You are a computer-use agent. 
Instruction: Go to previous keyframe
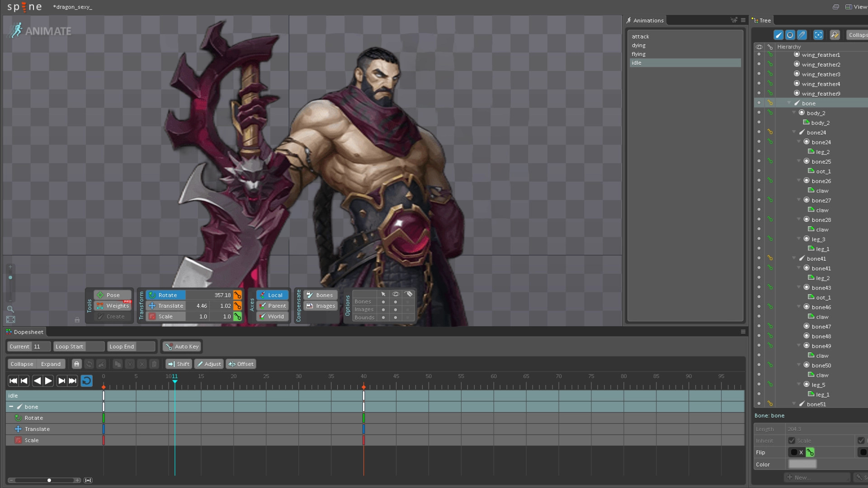(24, 381)
